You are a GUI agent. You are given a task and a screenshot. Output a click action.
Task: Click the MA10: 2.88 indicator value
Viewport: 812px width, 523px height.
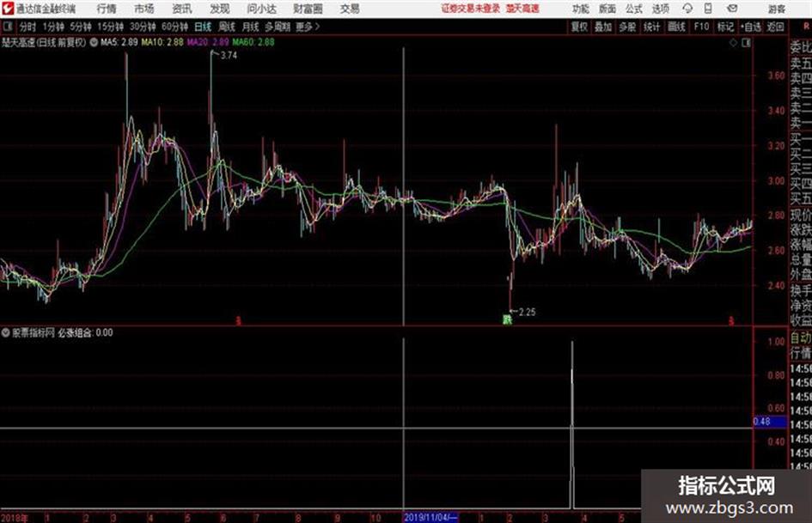162,42
